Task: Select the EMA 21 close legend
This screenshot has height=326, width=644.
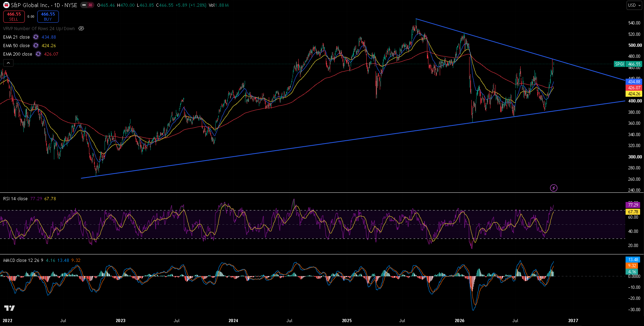Action: point(16,37)
